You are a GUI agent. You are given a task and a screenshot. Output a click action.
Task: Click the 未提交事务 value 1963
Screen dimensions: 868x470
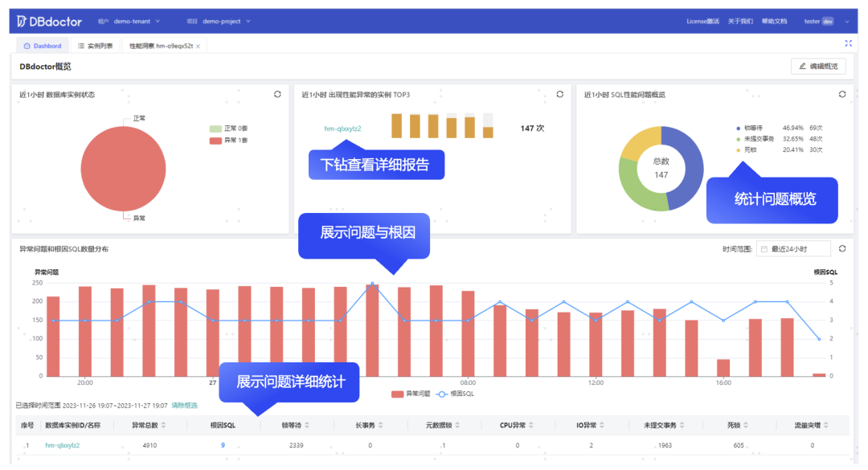point(665,446)
